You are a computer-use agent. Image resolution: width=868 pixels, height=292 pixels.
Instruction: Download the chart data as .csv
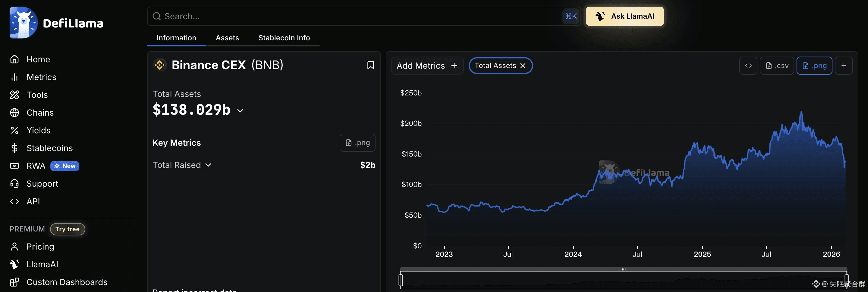(x=777, y=66)
